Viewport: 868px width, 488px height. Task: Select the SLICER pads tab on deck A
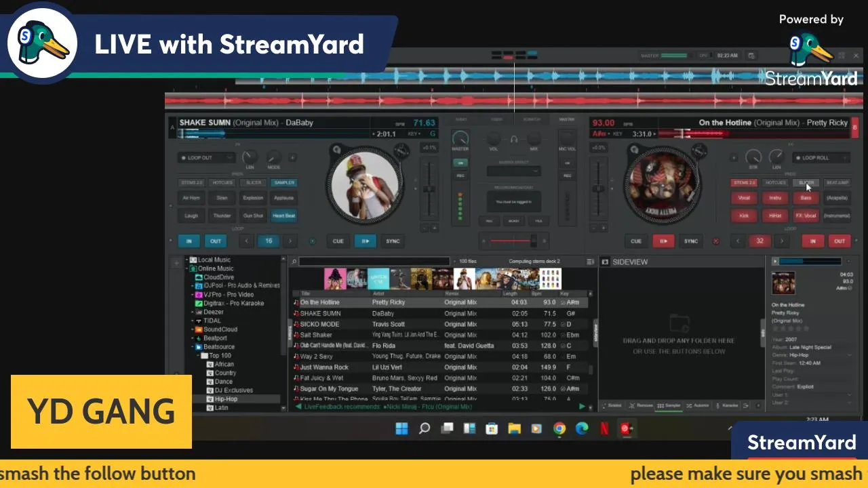pos(254,182)
